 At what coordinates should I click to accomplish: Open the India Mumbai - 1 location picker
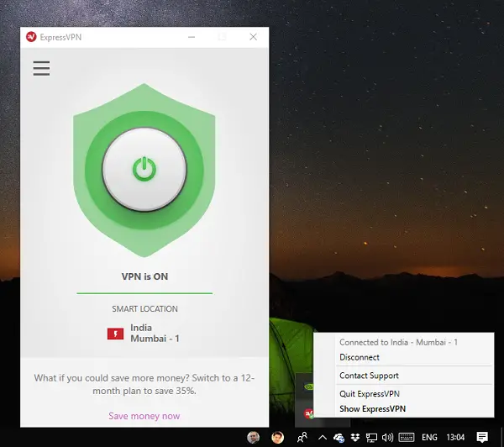point(144,334)
